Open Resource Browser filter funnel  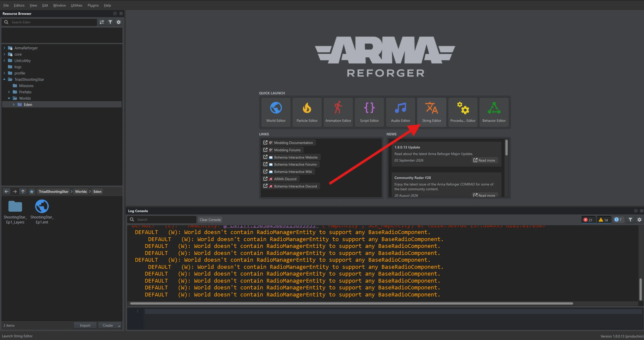[110, 22]
